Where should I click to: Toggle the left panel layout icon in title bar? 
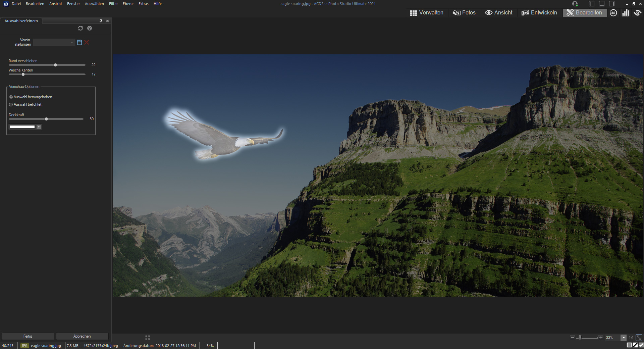[592, 4]
